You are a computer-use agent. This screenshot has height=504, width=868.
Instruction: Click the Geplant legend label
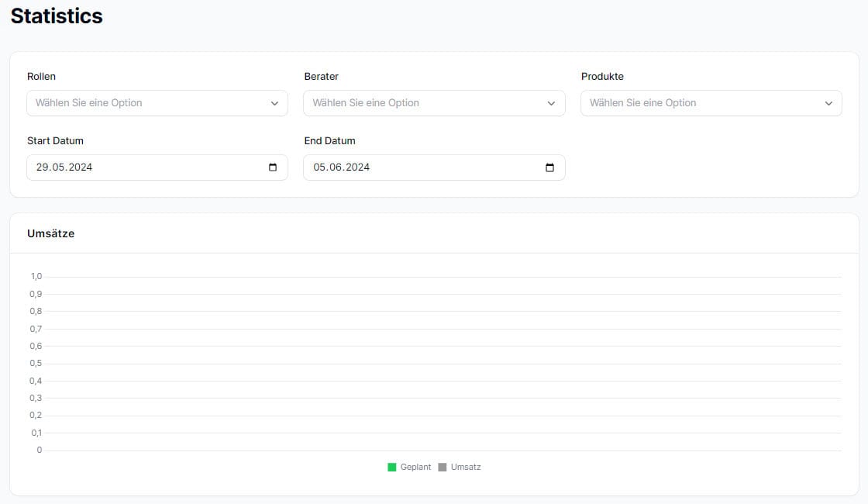(x=415, y=468)
